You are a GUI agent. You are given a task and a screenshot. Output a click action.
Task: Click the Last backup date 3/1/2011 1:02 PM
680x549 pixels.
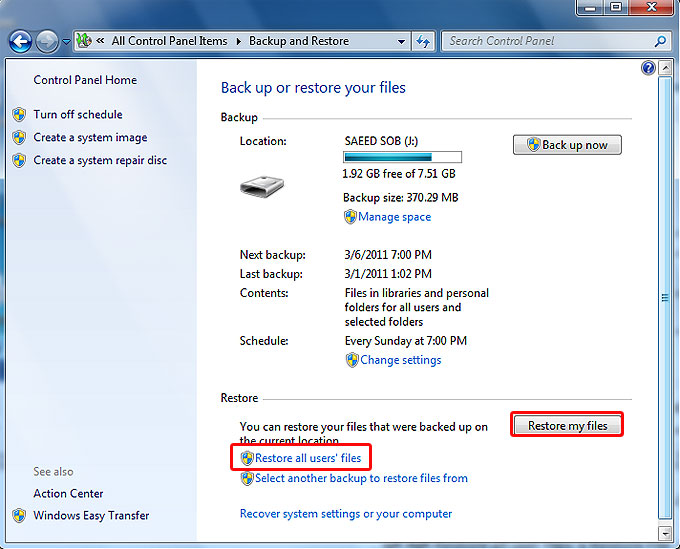click(388, 274)
